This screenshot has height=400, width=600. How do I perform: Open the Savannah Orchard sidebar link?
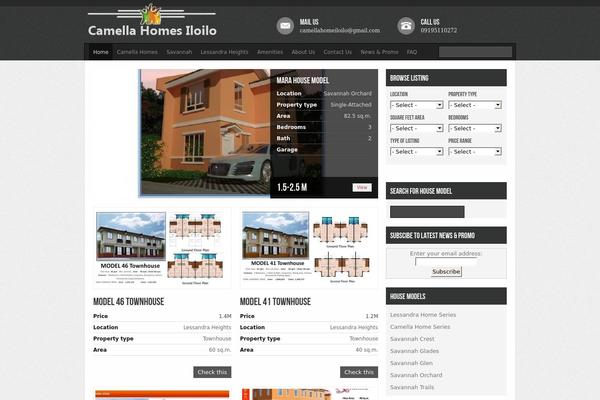tap(416, 375)
